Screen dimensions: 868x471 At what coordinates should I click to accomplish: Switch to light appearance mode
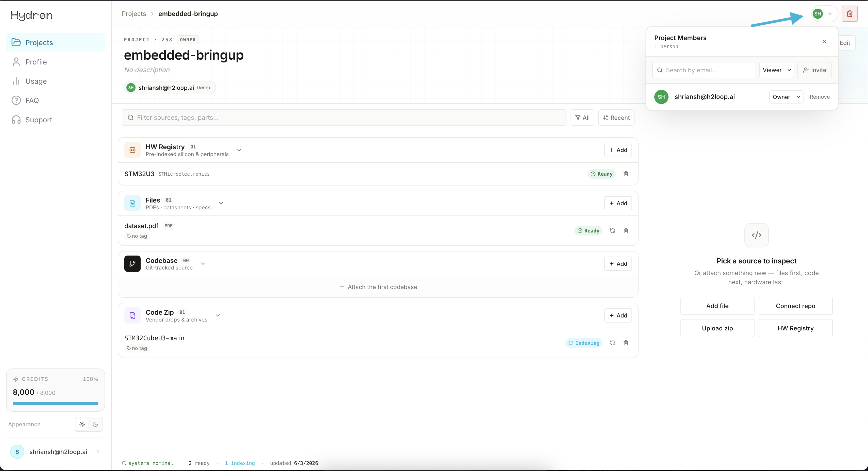(x=82, y=425)
